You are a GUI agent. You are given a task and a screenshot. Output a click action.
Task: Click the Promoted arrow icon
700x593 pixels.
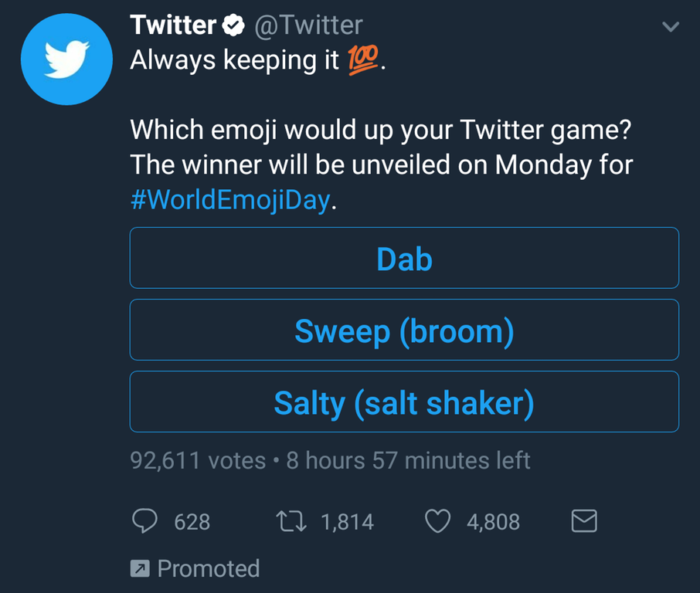(139, 569)
